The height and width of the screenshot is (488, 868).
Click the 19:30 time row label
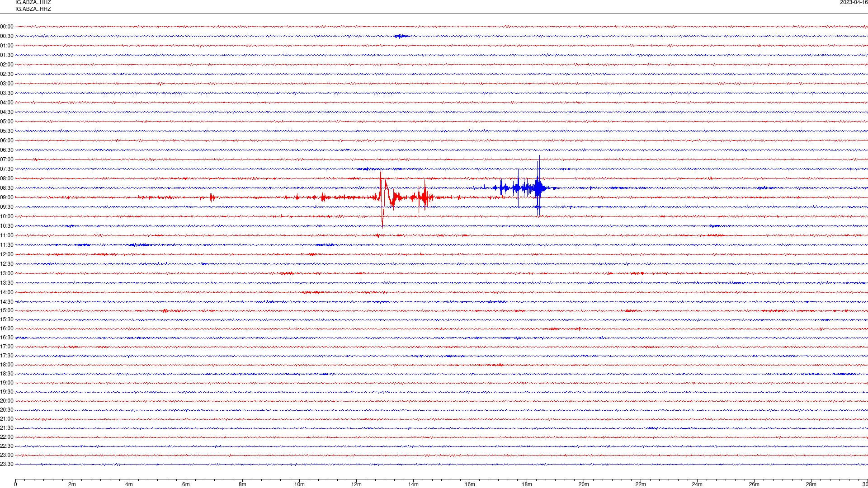tap(7, 392)
